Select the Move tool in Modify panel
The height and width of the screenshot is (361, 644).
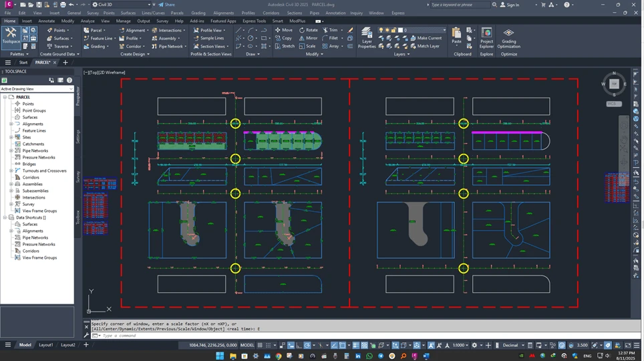tap(283, 30)
